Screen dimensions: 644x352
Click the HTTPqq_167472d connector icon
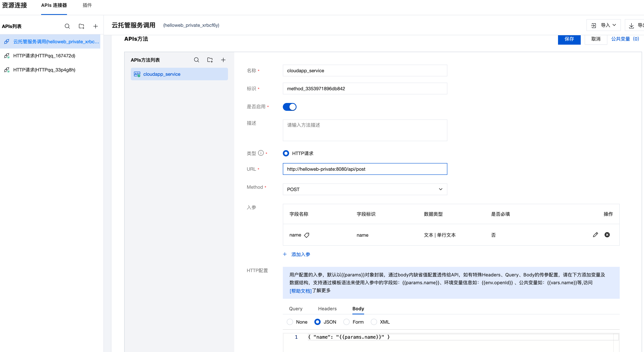[7, 56]
